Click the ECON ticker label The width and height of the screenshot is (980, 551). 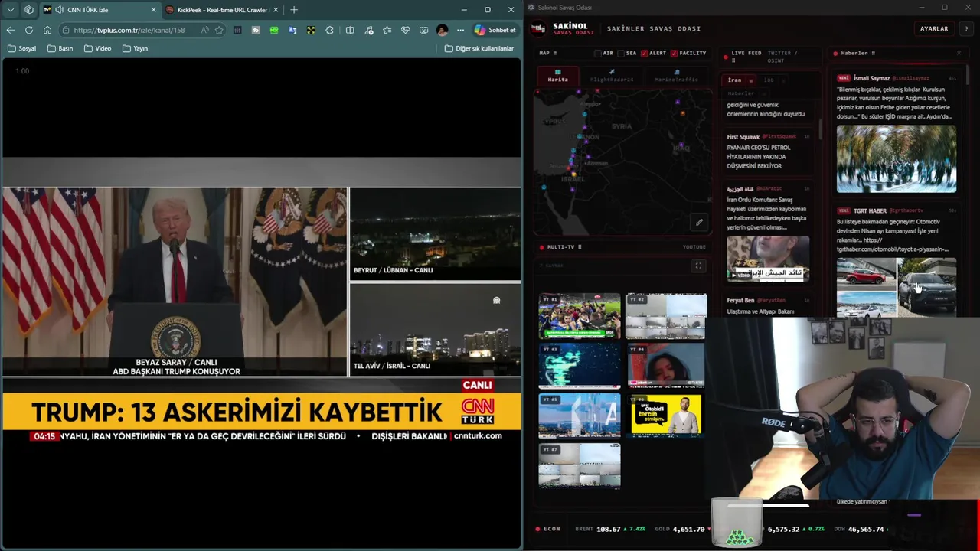pos(551,529)
